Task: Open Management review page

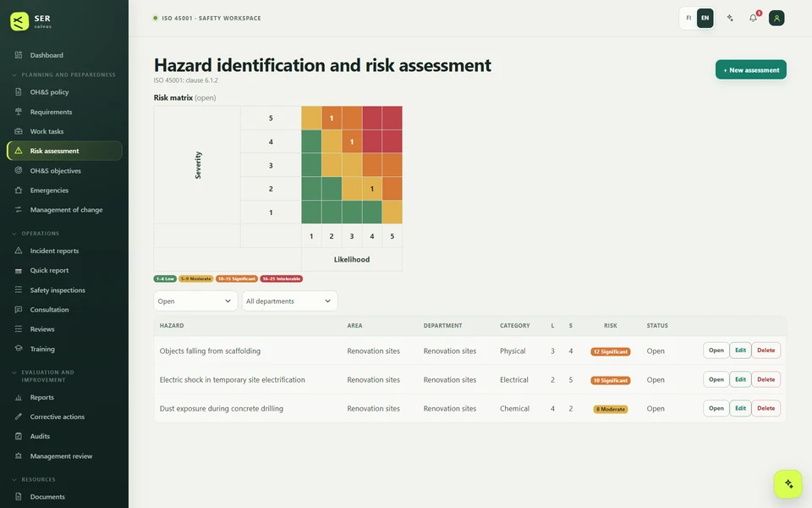Action: (x=64, y=456)
